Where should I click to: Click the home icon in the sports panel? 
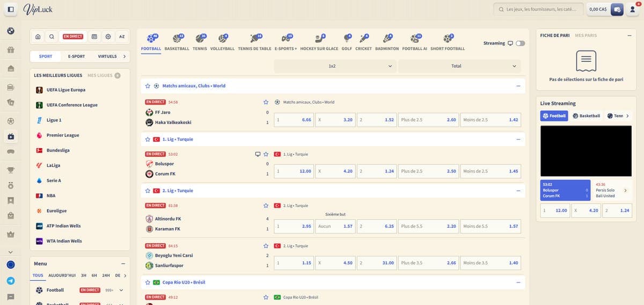[x=38, y=37]
